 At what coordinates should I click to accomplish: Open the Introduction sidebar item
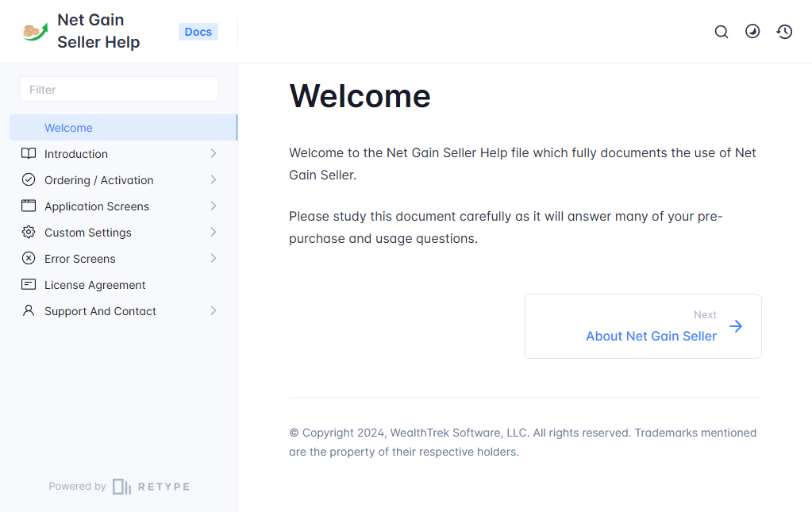123,154
